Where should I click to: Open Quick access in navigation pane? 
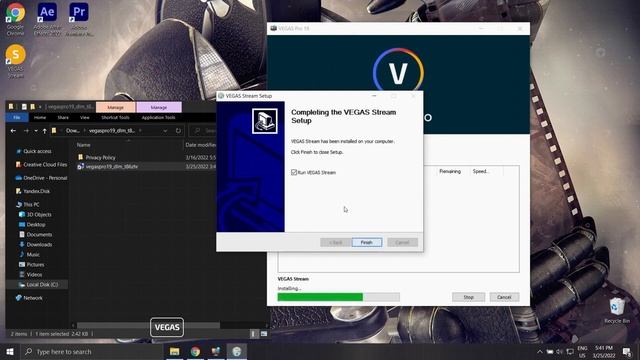[37, 151]
